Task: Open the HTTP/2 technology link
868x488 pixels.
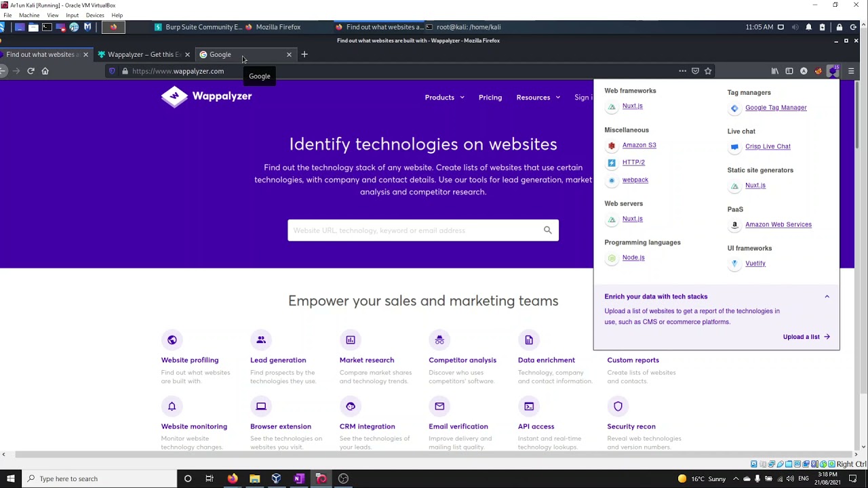Action: (633, 163)
